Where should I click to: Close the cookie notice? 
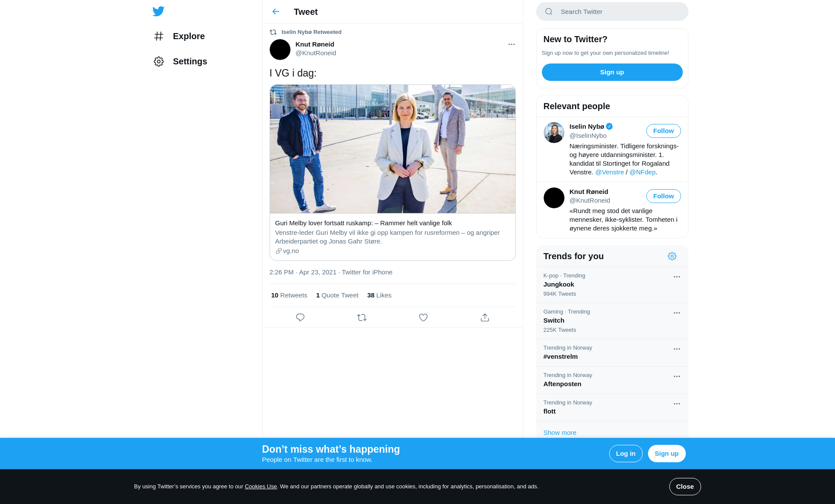[685, 487]
